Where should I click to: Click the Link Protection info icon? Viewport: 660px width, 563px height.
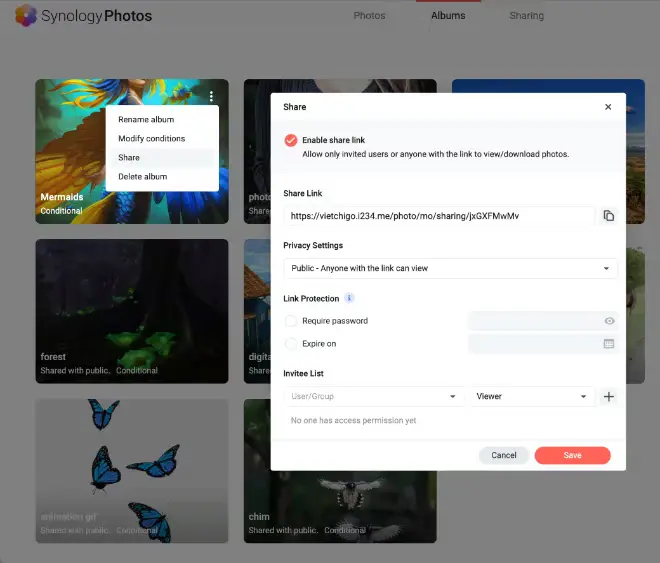349,298
